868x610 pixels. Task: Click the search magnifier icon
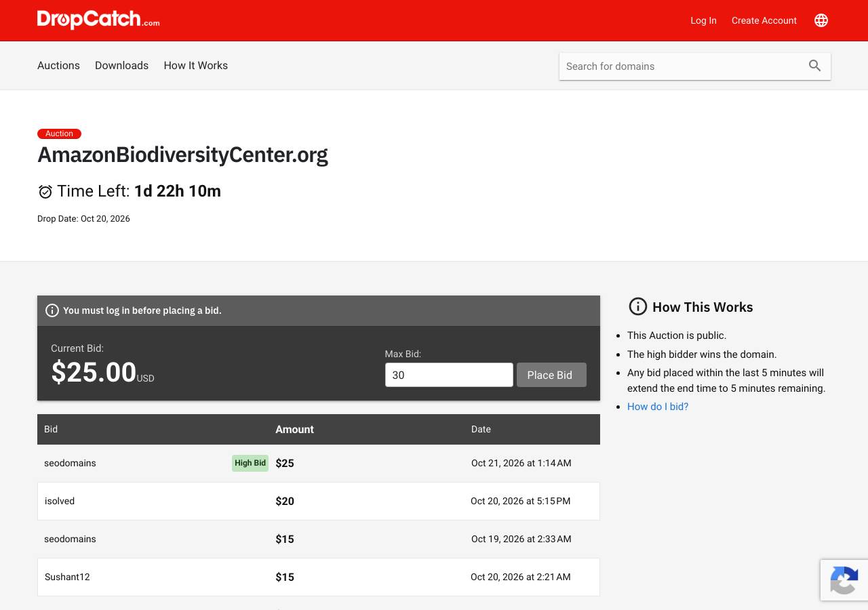815,66
